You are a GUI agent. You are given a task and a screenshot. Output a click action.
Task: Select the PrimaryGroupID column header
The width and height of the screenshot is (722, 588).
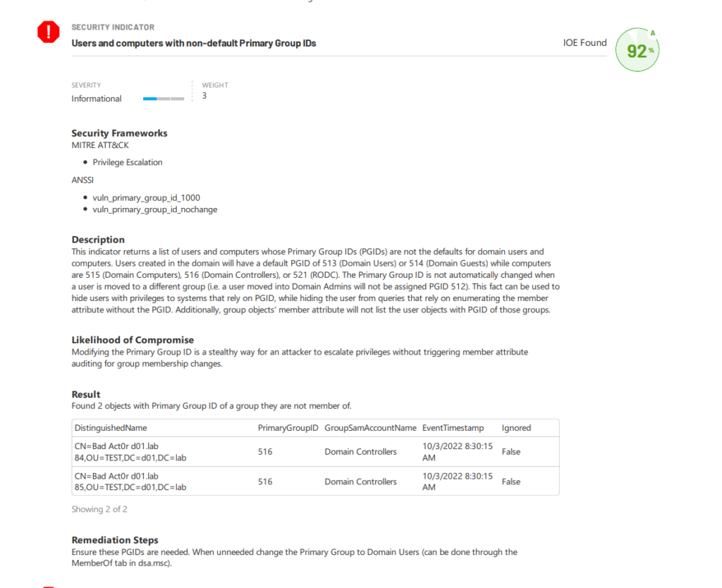point(288,428)
